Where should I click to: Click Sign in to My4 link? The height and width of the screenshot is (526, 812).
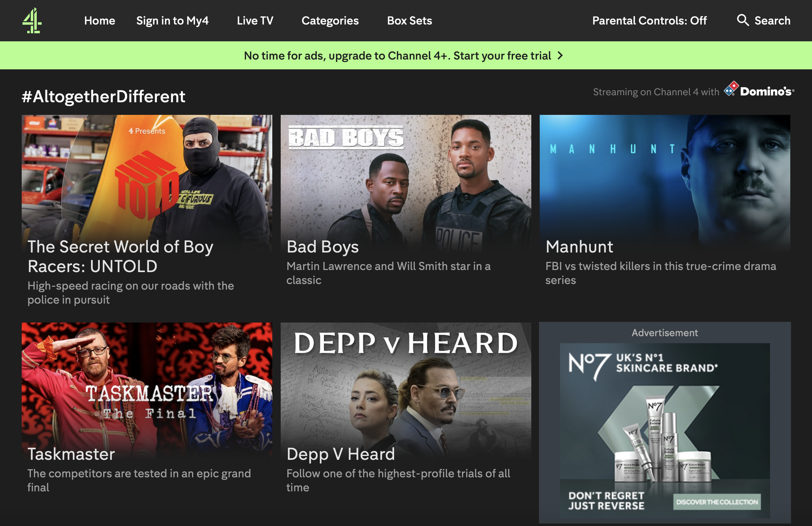(x=173, y=21)
